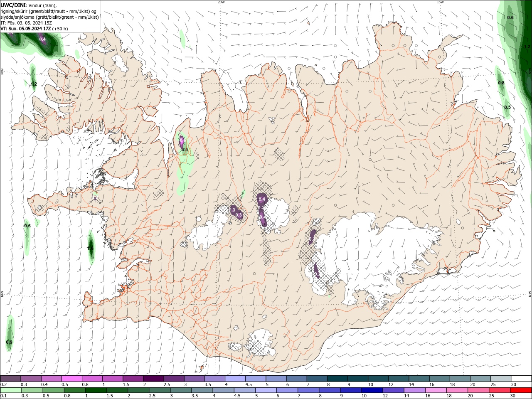Click the 30 label at end of rain scale

coord(514,396)
